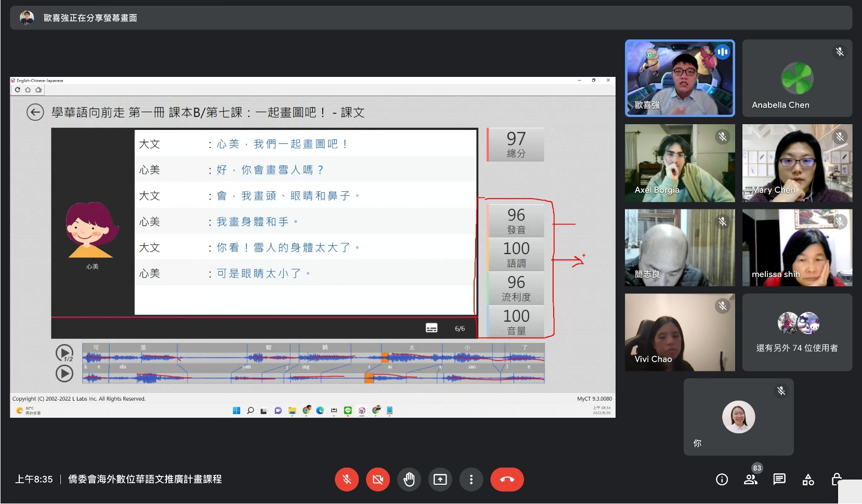This screenshot has height=504, width=862.
Task: Open Microsoft Edge from the taskbar
Action: pyautogui.click(x=320, y=410)
